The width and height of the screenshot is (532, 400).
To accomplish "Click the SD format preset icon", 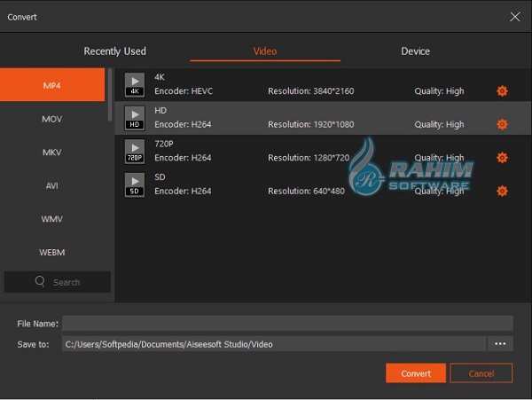I will coord(135,184).
